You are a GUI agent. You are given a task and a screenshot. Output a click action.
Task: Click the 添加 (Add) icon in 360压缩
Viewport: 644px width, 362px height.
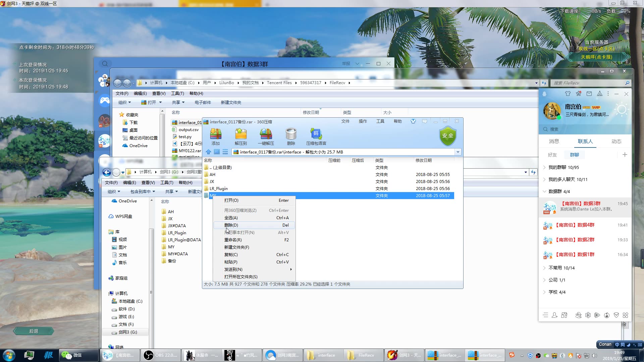pyautogui.click(x=216, y=134)
